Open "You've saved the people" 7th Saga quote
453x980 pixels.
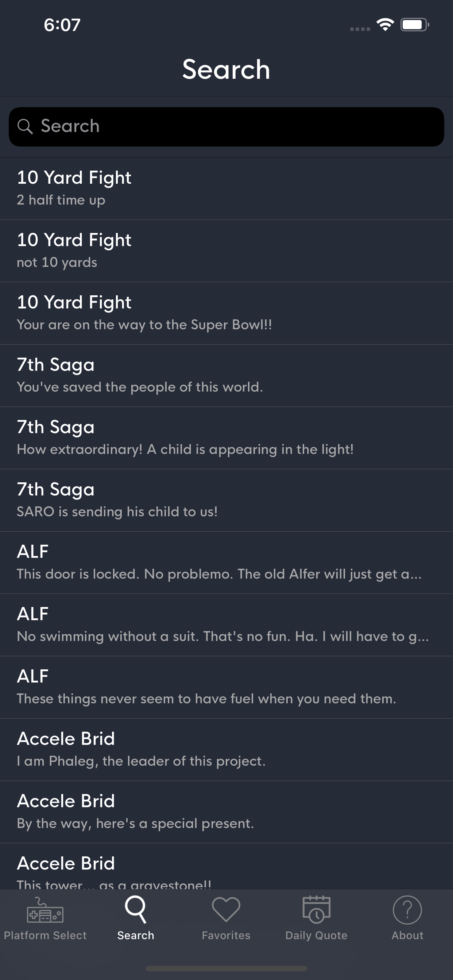click(226, 376)
